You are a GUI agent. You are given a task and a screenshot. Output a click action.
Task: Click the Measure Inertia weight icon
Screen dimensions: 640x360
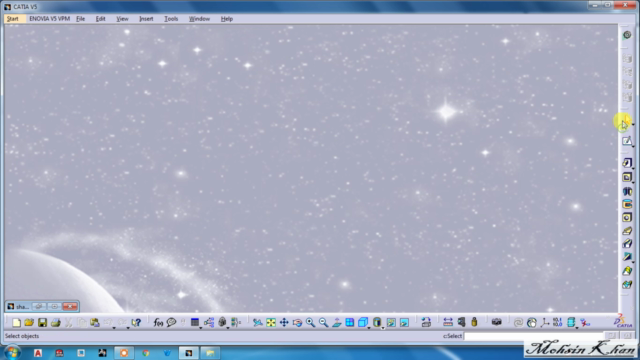coord(474,322)
